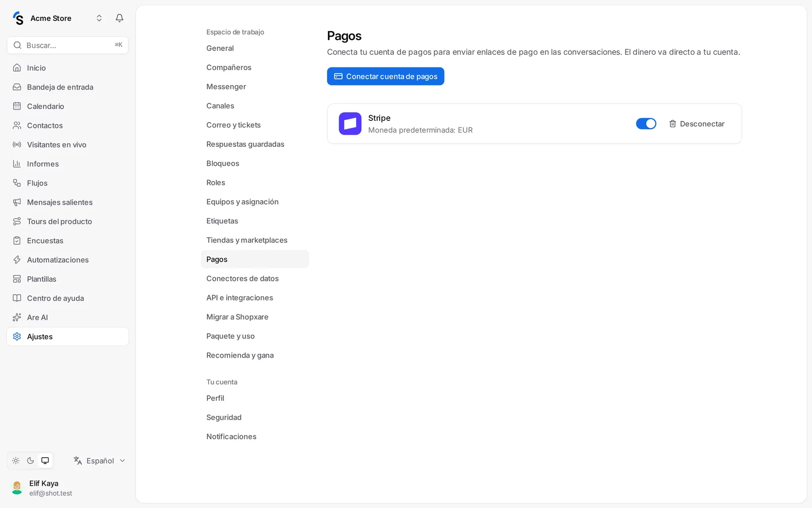812x508 pixels.
Task: Open the notifications bell icon
Action: tap(119, 18)
